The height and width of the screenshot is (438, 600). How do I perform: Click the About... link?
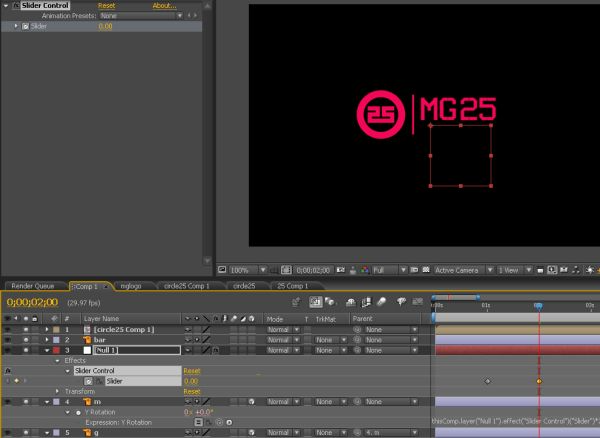[x=165, y=6]
